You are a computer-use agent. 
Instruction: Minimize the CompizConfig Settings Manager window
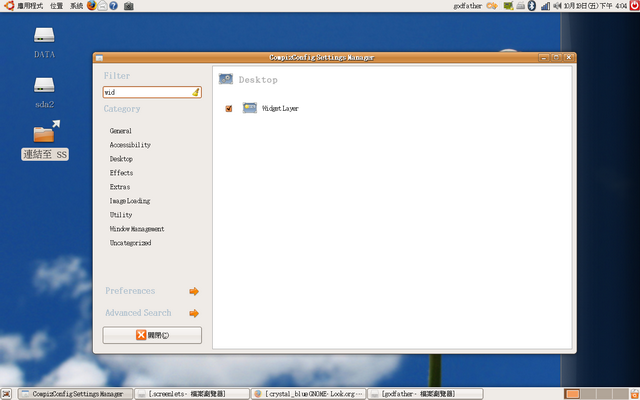tap(544, 58)
